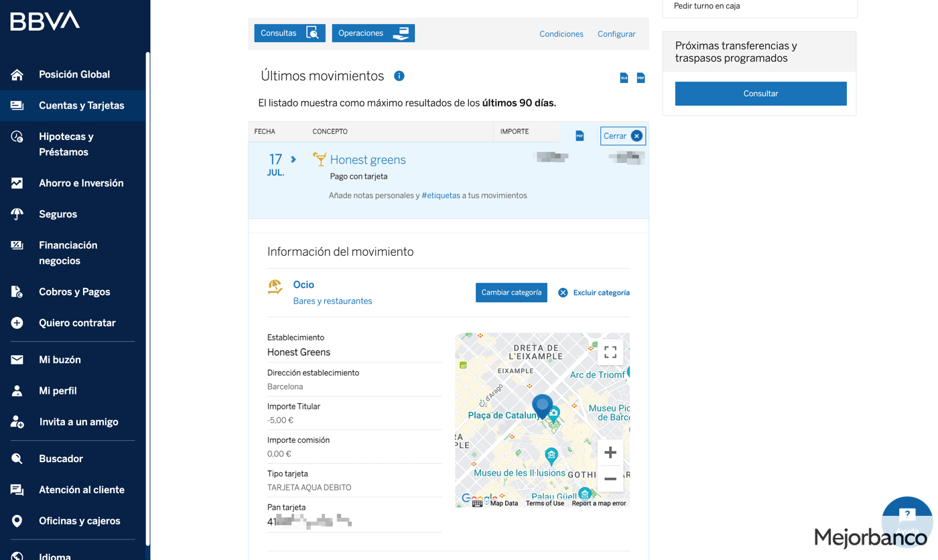Zoom in on the map
Viewport: 938px width, 560px height.
coord(610,453)
